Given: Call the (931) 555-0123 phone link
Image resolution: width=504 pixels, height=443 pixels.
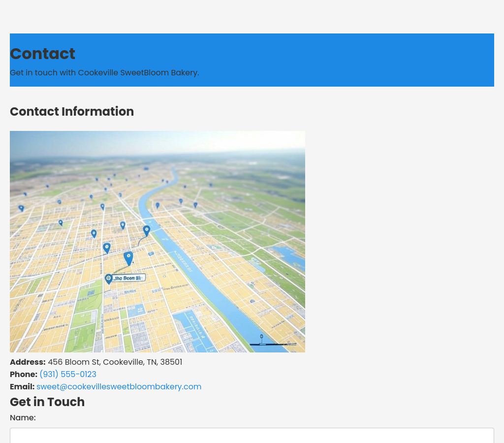Looking at the screenshot, I should (x=68, y=375).
